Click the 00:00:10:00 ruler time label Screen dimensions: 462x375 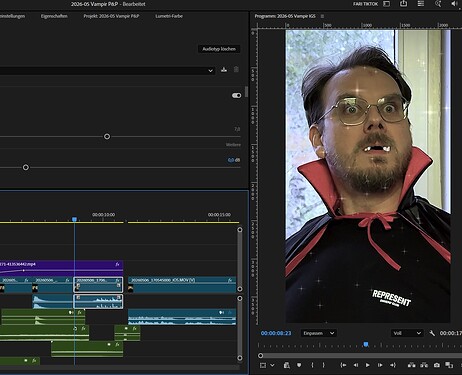click(x=104, y=215)
